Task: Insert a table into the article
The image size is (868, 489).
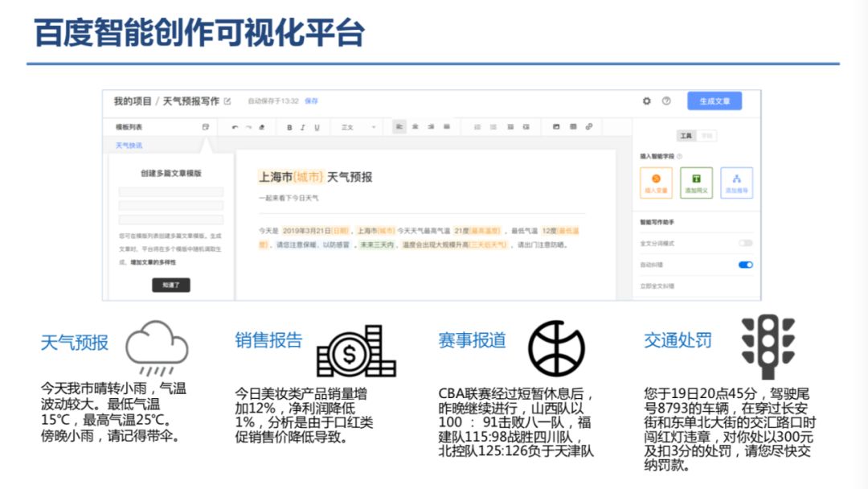Action: coord(573,127)
